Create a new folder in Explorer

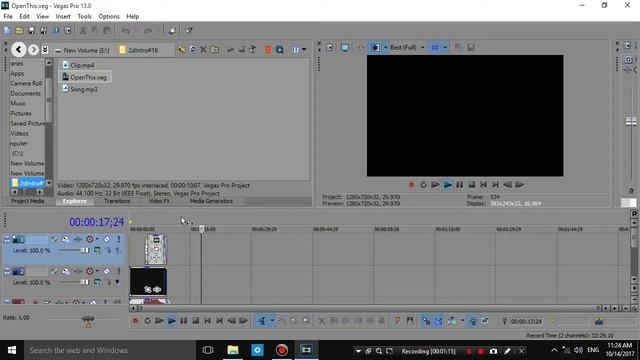point(214,50)
